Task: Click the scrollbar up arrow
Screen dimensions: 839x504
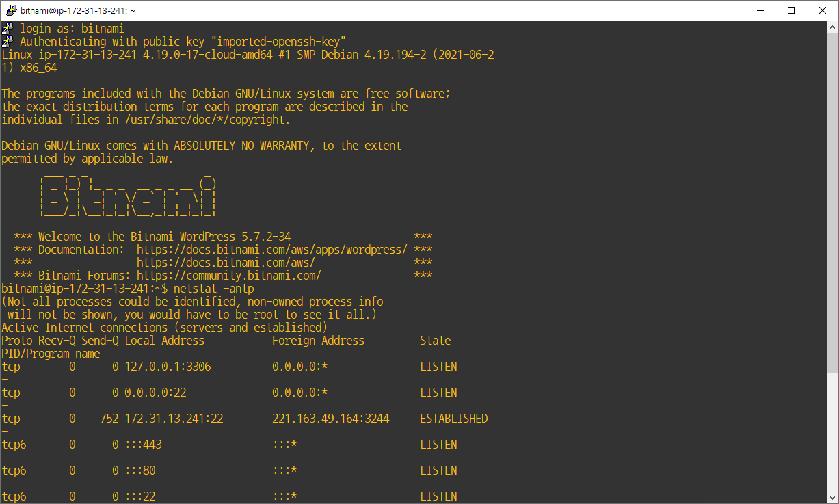Action: pos(832,27)
